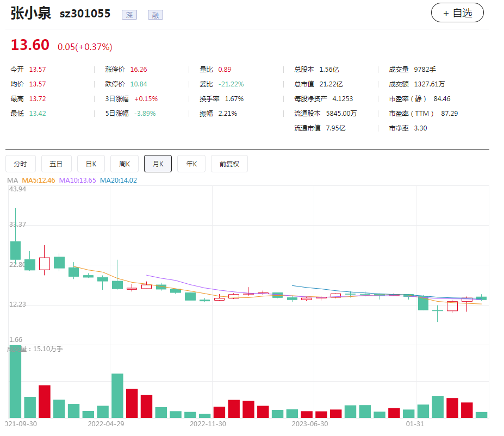Click 成交量 value 9782手
This screenshot has height=436, width=504.
(425, 70)
